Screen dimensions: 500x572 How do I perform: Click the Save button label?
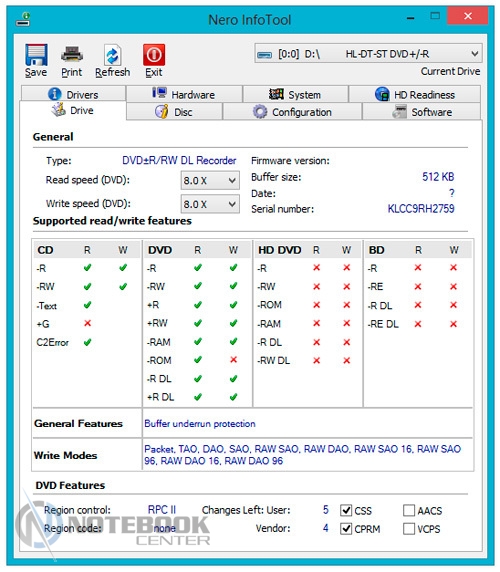pos(36,72)
